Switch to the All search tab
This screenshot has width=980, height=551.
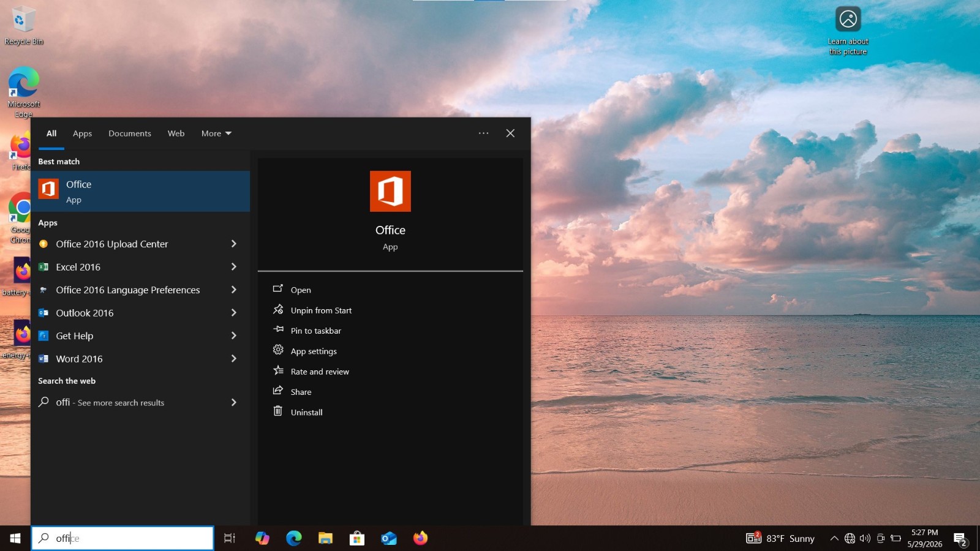click(51, 133)
